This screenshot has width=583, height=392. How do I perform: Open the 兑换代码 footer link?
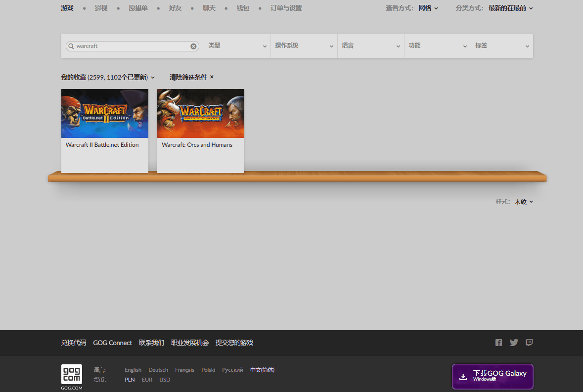click(74, 343)
